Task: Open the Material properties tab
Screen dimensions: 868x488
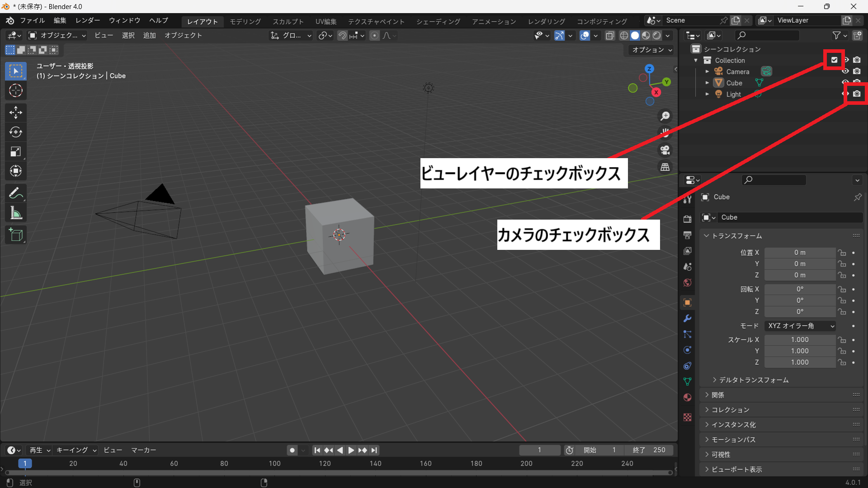Action: click(x=688, y=398)
